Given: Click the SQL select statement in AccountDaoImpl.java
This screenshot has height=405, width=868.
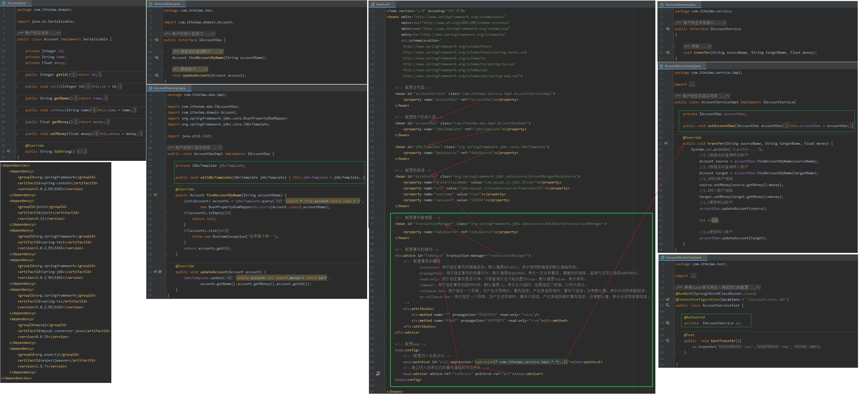Looking at the screenshot, I should (x=323, y=201).
